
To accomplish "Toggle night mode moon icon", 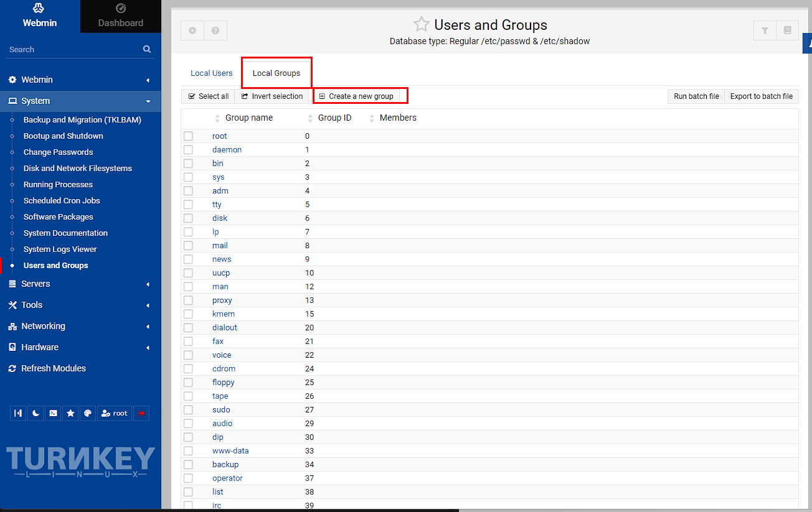I will (x=35, y=413).
